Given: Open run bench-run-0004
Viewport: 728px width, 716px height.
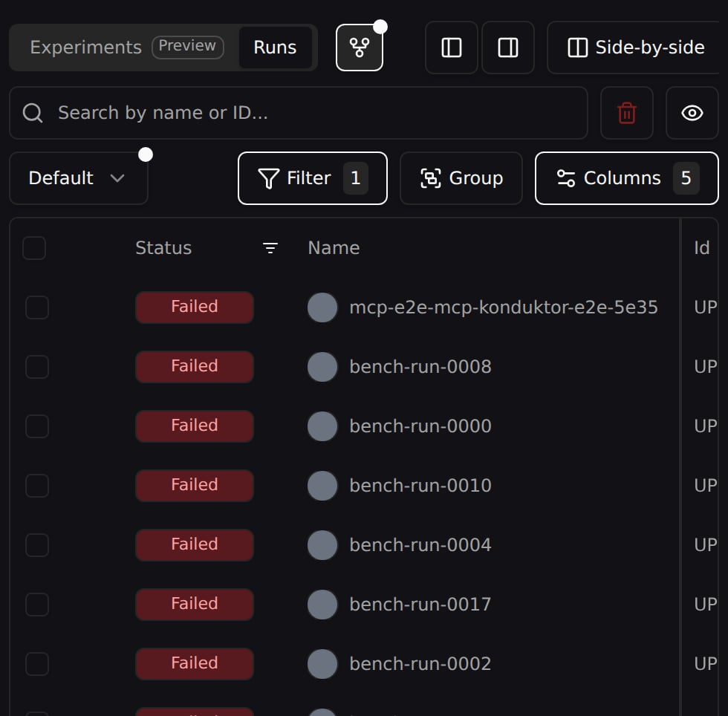Looking at the screenshot, I should pos(420,545).
